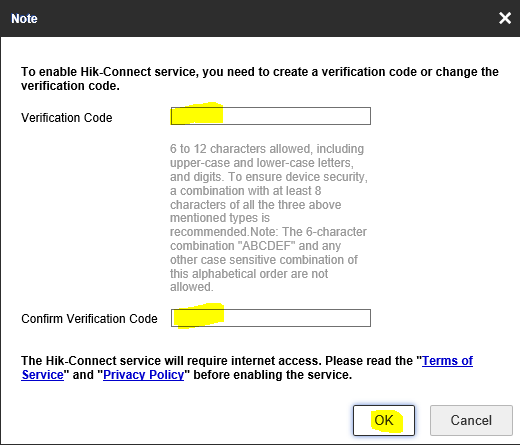Image resolution: width=520 pixels, height=445 pixels.
Task: Click the empty right side of Confirm Code field
Action: pyautogui.click(x=297, y=318)
